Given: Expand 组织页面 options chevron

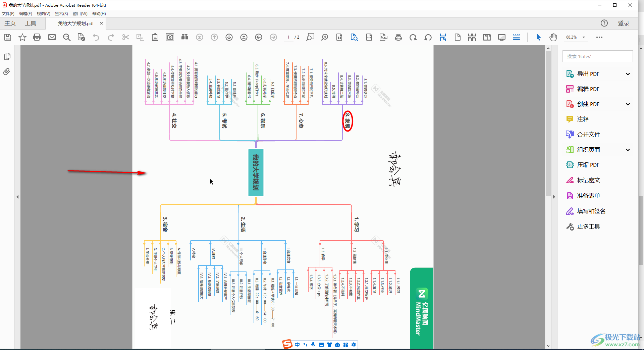Looking at the screenshot, I should point(628,150).
